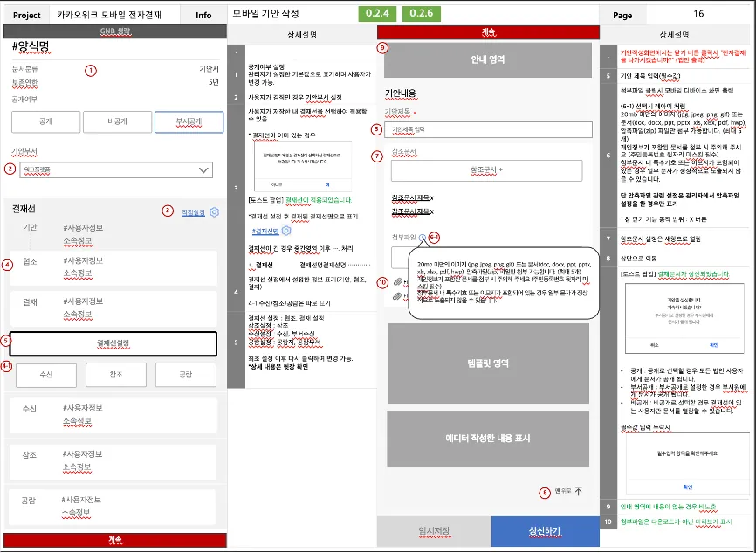
Task: Click the 0.2.6 version badge
Action: pyautogui.click(x=422, y=13)
